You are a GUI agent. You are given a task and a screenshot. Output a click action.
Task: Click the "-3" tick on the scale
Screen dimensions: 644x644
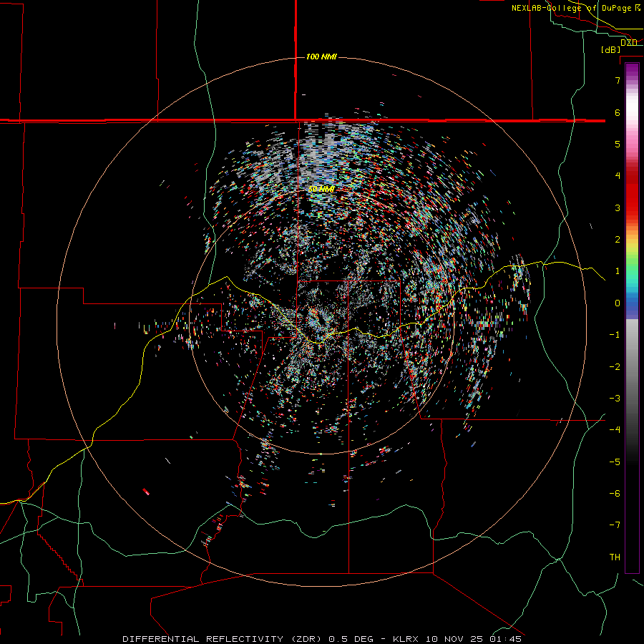(615, 398)
